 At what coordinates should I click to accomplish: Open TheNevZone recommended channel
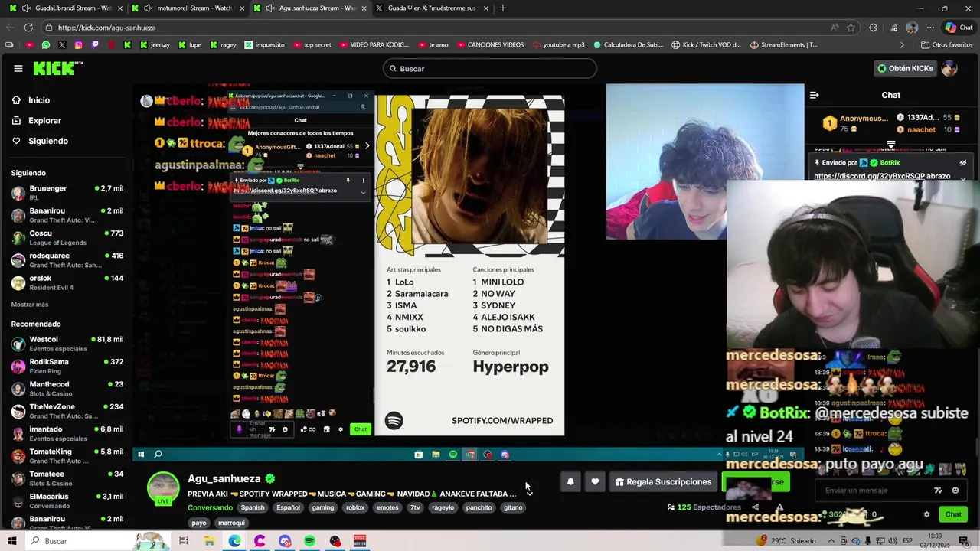click(x=67, y=411)
